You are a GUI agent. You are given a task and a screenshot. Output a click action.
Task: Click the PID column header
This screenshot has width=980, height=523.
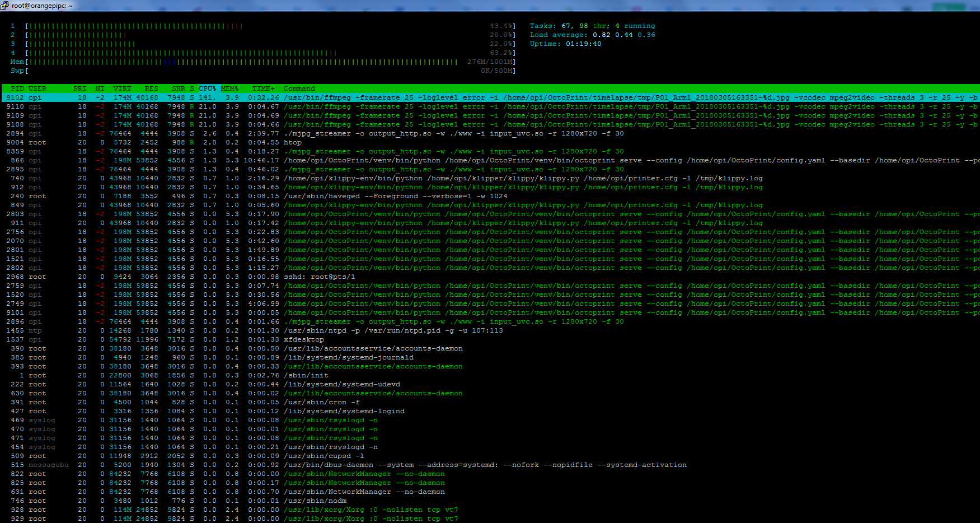pyautogui.click(x=17, y=88)
